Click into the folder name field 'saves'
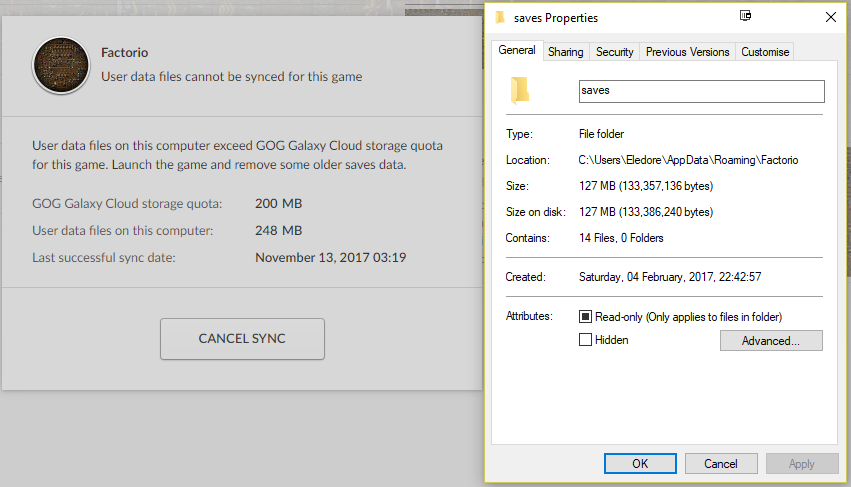 point(701,91)
